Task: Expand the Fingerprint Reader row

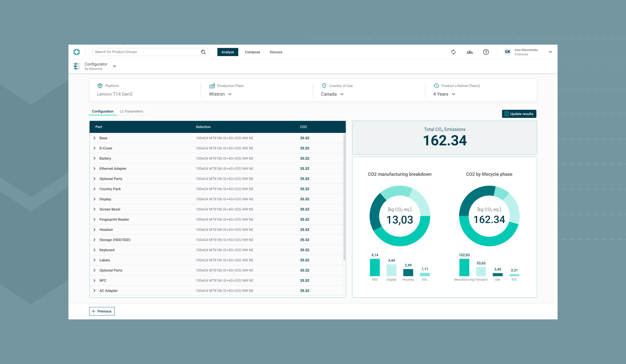Action: pyautogui.click(x=94, y=219)
